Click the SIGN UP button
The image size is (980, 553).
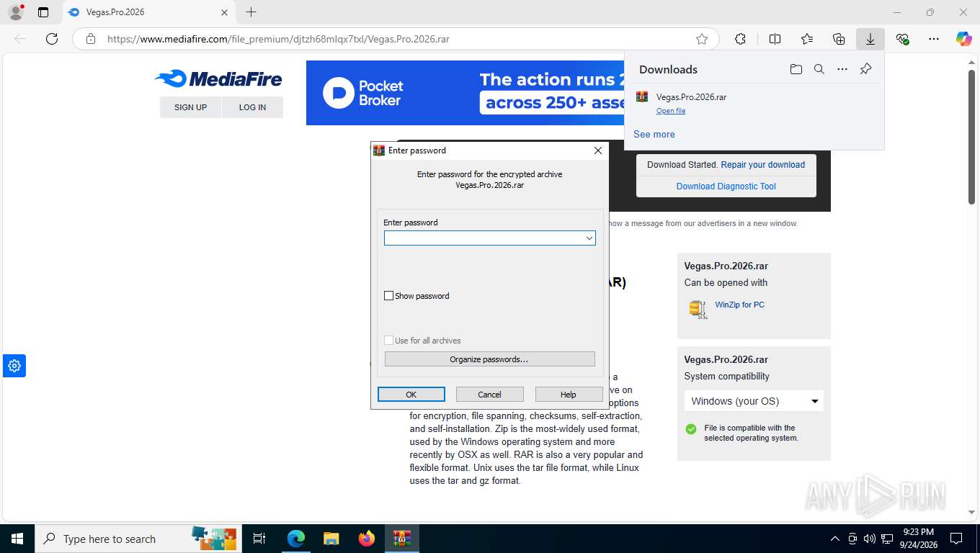tap(190, 107)
